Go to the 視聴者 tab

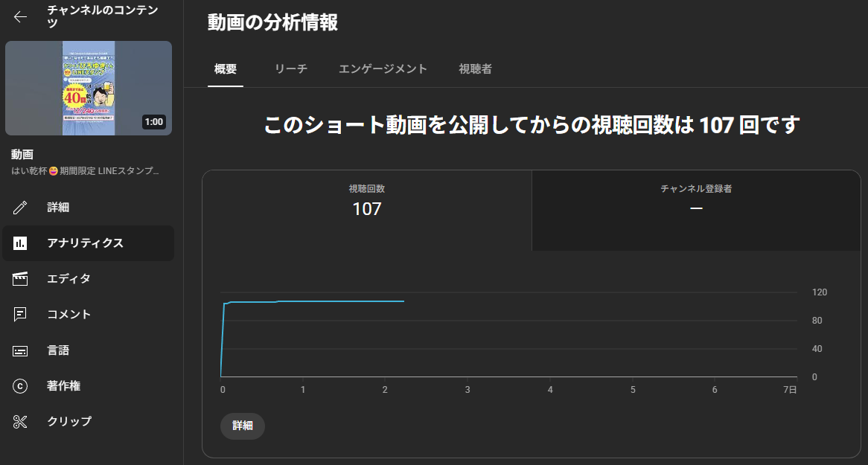[475, 69]
